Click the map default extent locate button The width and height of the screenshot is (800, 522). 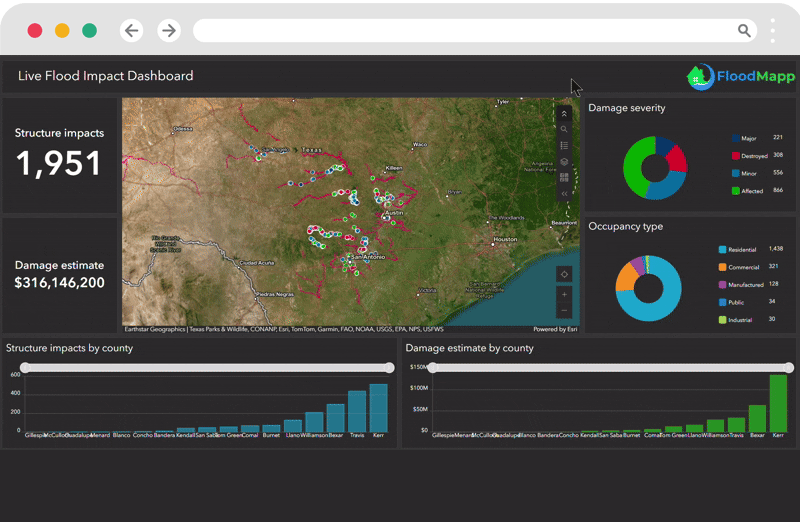click(x=564, y=274)
